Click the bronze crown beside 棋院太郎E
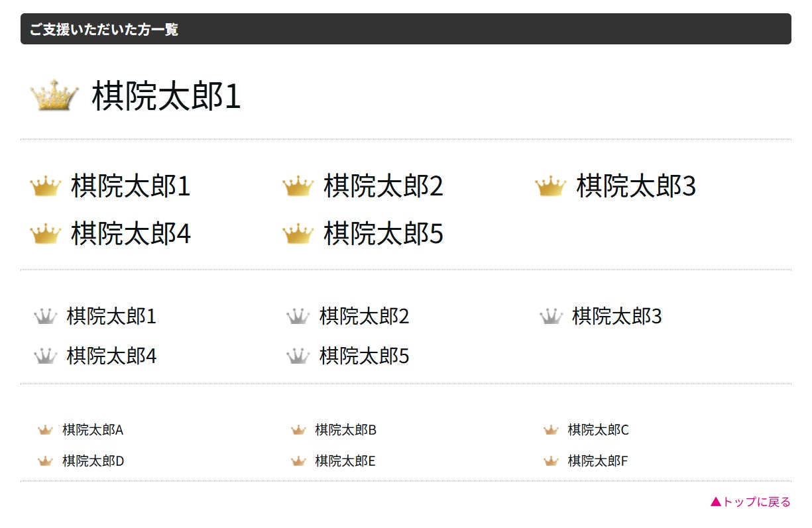Image resolution: width=812 pixels, height=528 pixels. 298,461
